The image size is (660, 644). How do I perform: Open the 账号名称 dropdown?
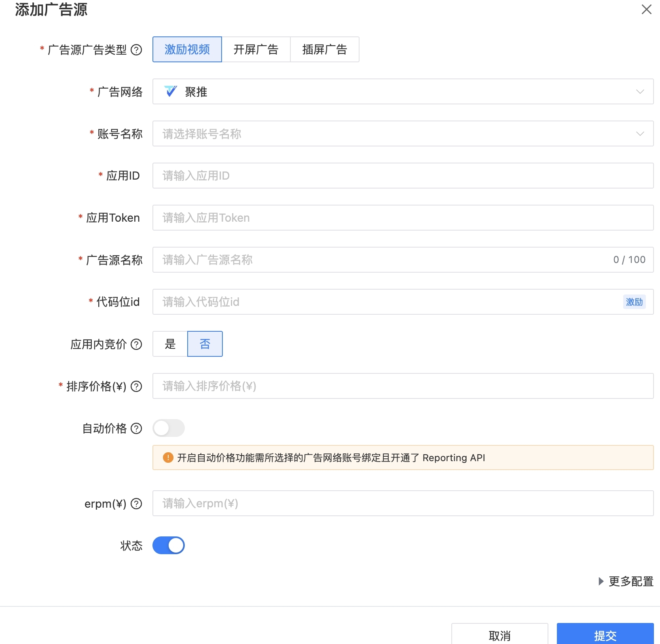click(403, 133)
